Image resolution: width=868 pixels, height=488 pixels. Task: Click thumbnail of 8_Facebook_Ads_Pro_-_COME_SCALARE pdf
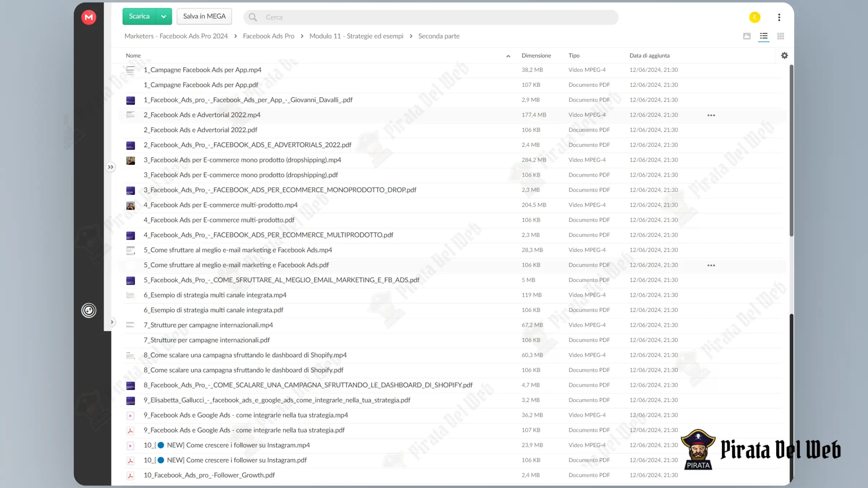coord(131,386)
